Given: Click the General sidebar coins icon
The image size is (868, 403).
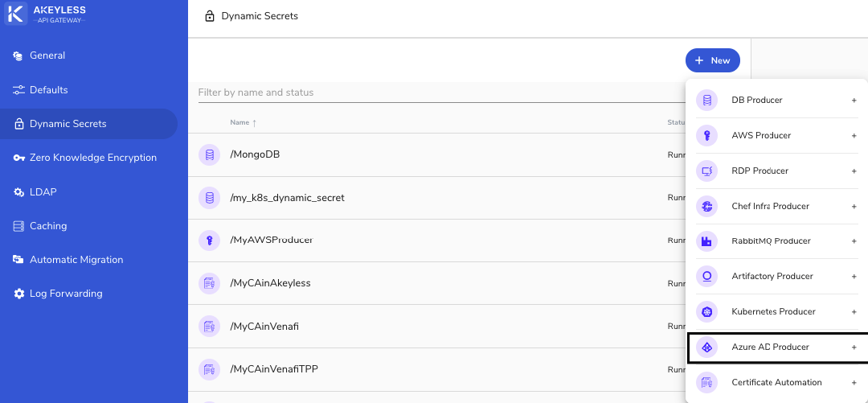Looking at the screenshot, I should coord(18,56).
